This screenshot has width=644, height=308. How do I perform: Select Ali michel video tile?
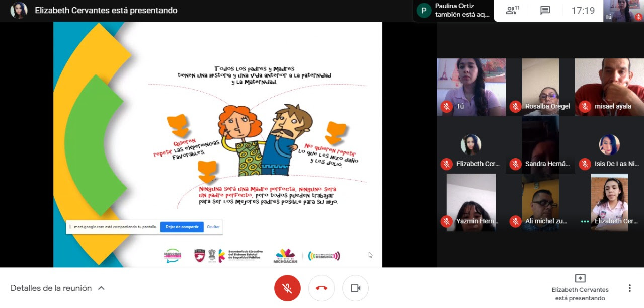click(x=540, y=202)
